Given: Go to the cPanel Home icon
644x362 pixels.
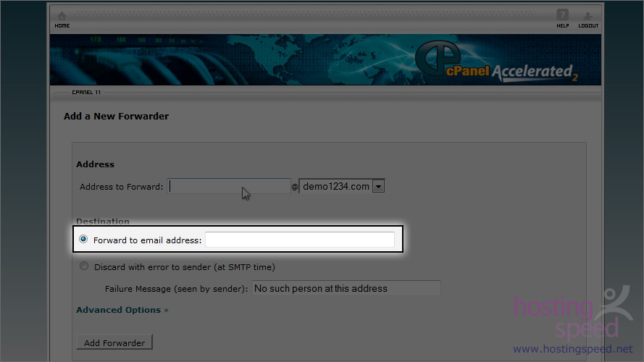Looking at the screenshot, I should tap(62, 16).
